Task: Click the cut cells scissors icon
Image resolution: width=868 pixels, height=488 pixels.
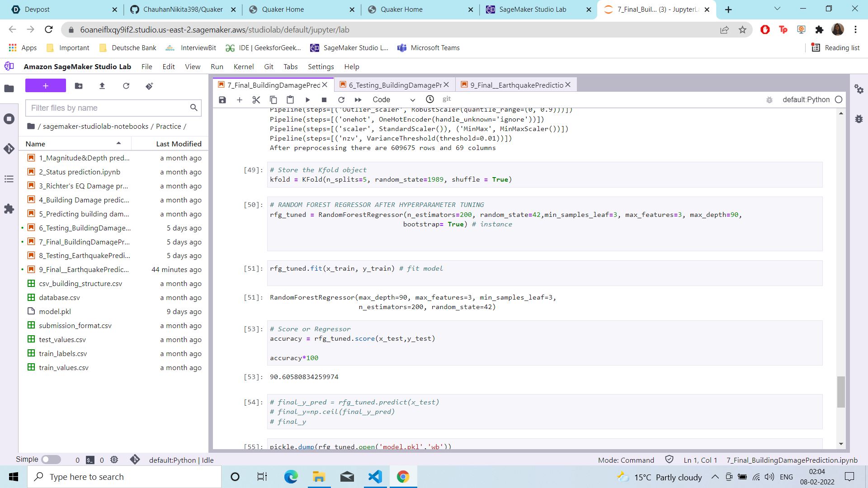Action: pyautogui.click(x=256, y=100)
